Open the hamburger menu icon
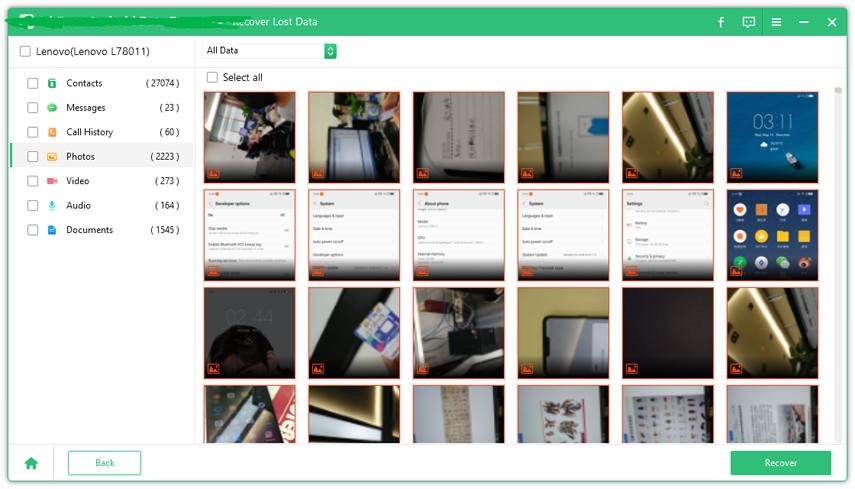Screen dimensions: 855x489 (776, 22)
